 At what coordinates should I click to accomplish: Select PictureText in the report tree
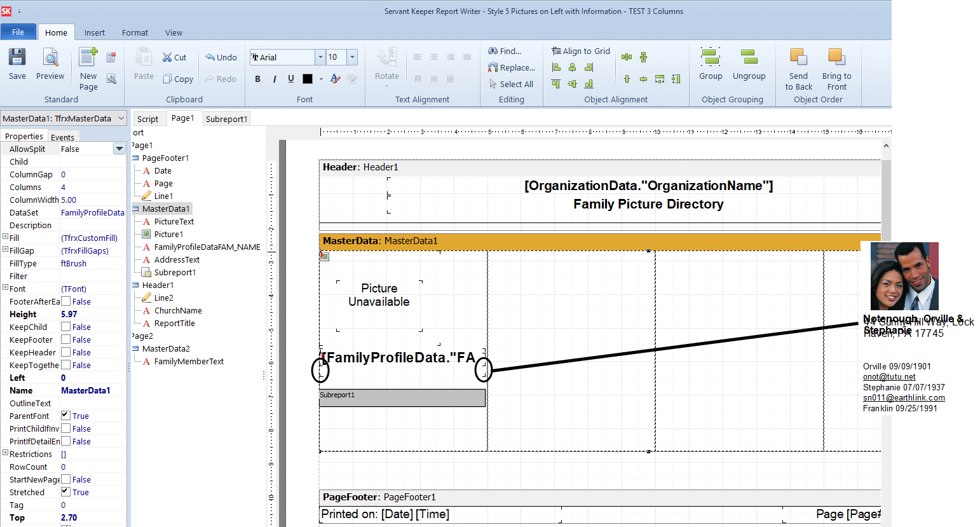tap(174, 221)
